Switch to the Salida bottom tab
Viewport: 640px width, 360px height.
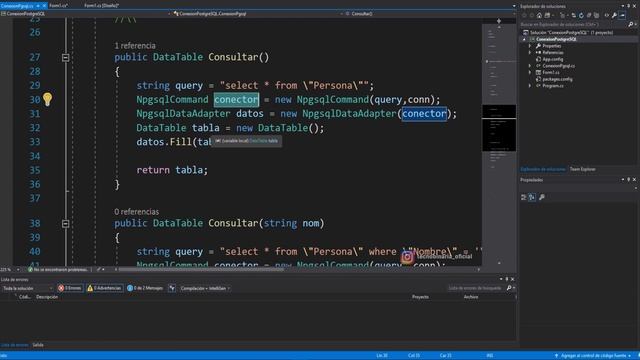(x=38, y=345)
